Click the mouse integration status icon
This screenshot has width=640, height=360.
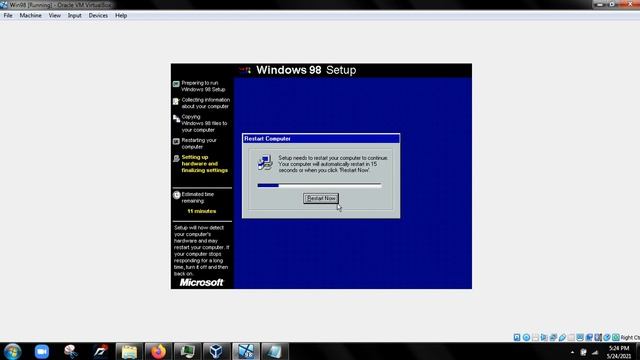point(607,338)
